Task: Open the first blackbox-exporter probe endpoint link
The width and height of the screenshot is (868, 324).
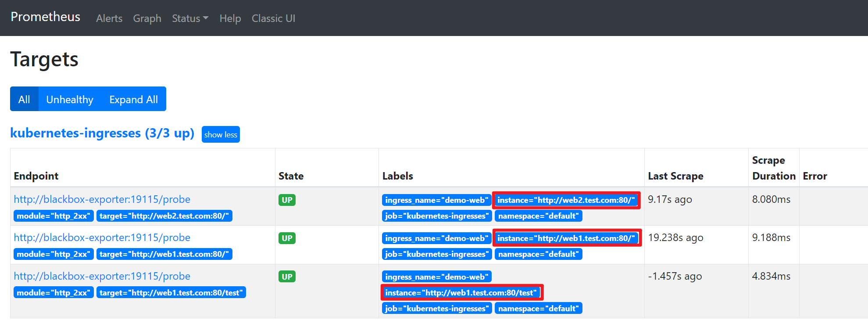Action: click(102, 199)
